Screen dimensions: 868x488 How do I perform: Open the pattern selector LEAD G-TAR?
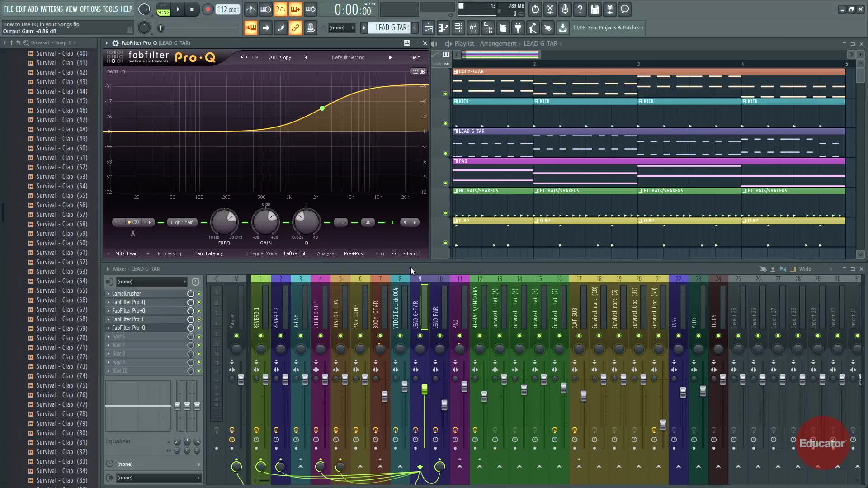pos(391,28)
